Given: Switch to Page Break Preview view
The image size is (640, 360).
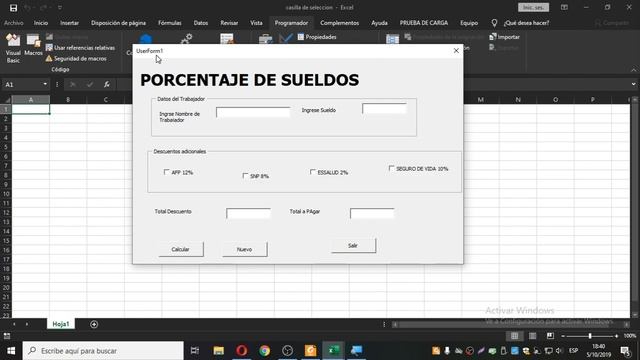Looking at the screenshot, I should (x=550, y=336).
